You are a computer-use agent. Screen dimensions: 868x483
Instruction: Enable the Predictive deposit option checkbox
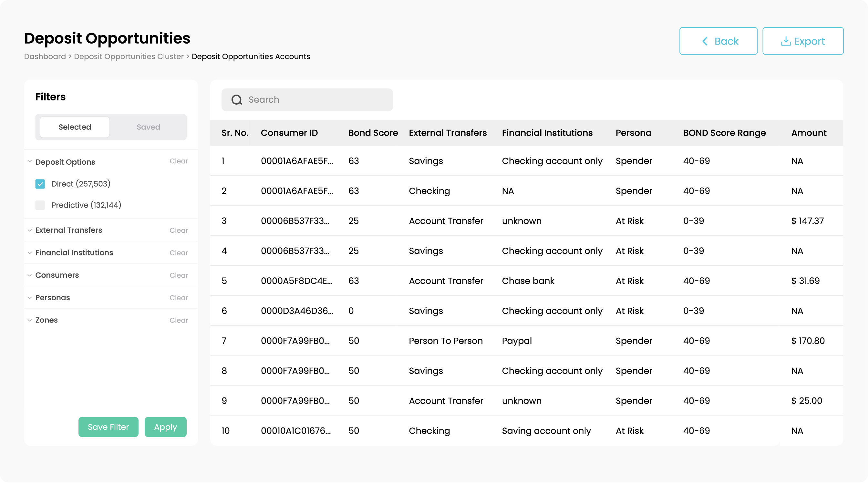[40, 205]
